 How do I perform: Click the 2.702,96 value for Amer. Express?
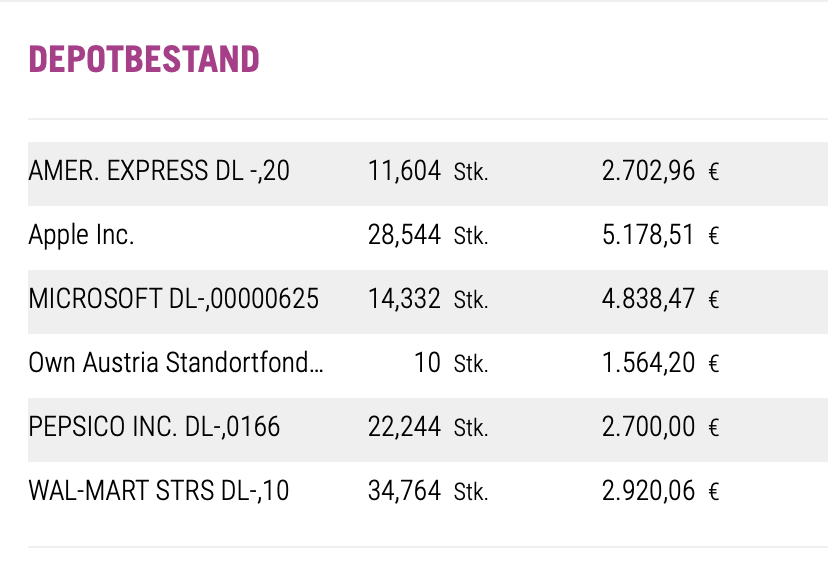pyautogui.click(x=648, y=172)
